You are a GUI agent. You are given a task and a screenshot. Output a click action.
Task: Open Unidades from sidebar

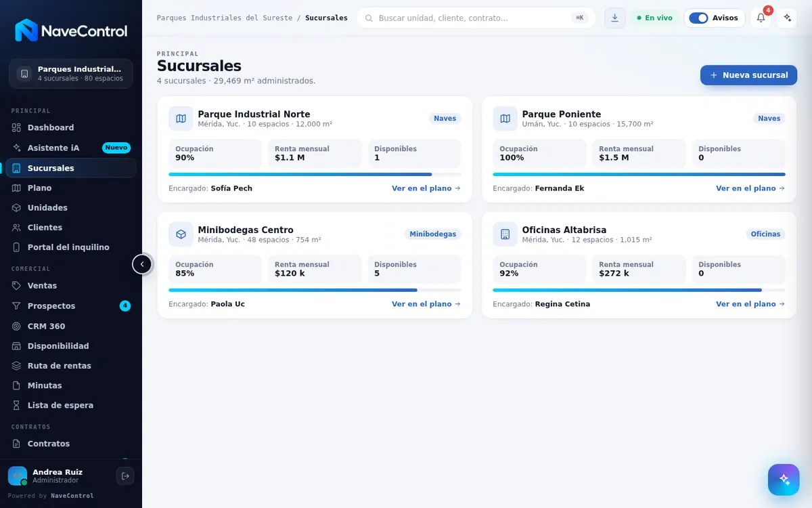coord(71,207)
